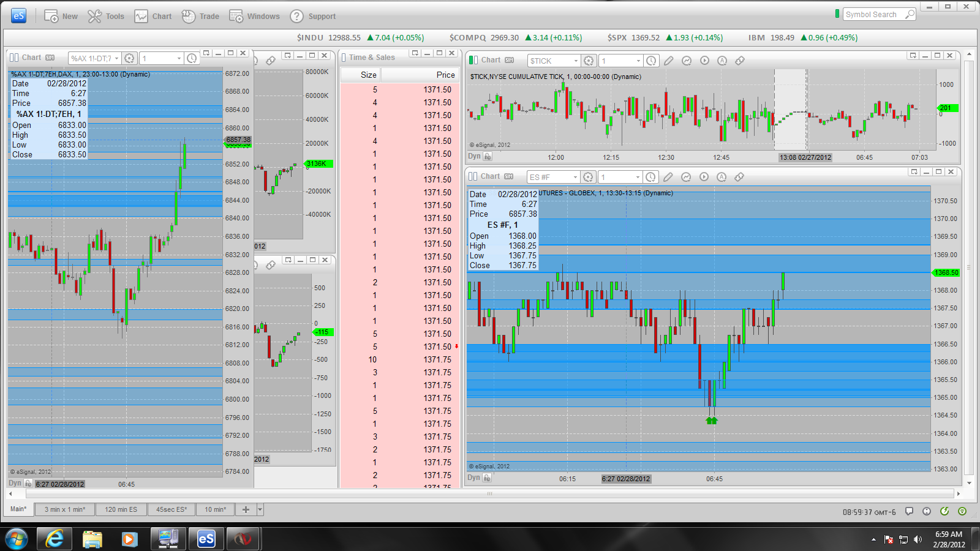Click the link/eraser icon on ES #F chart

[739, 177]
